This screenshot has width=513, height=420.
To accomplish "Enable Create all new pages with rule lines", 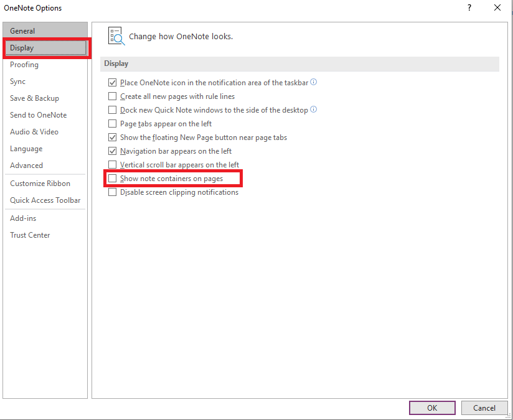I will pyautogui.click(x=113, y=96).
